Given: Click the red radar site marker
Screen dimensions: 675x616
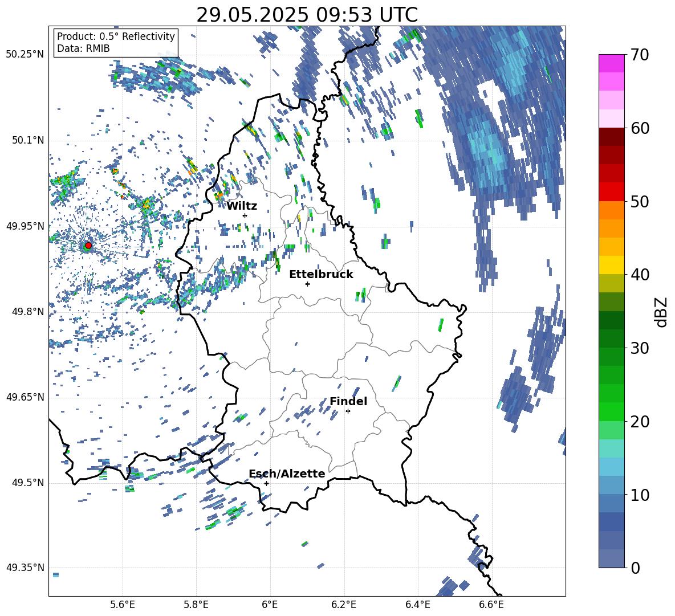Looking at the screenshot, I should pos(88,246).
